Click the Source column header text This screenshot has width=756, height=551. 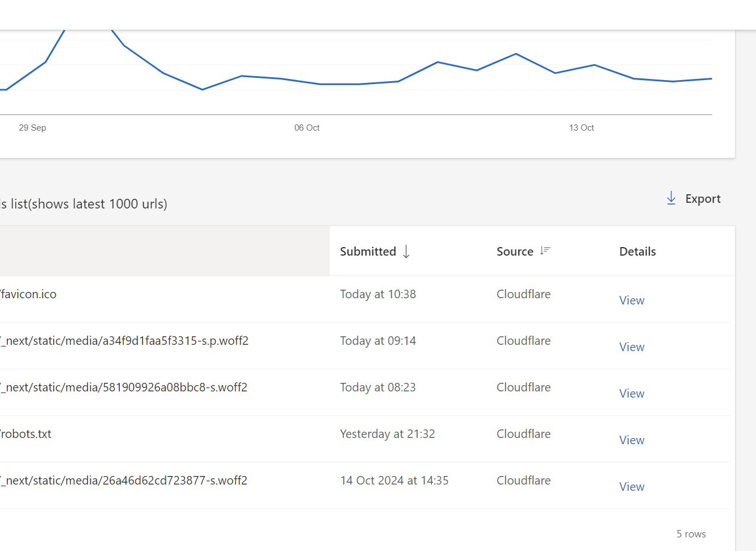click(515, 252)
